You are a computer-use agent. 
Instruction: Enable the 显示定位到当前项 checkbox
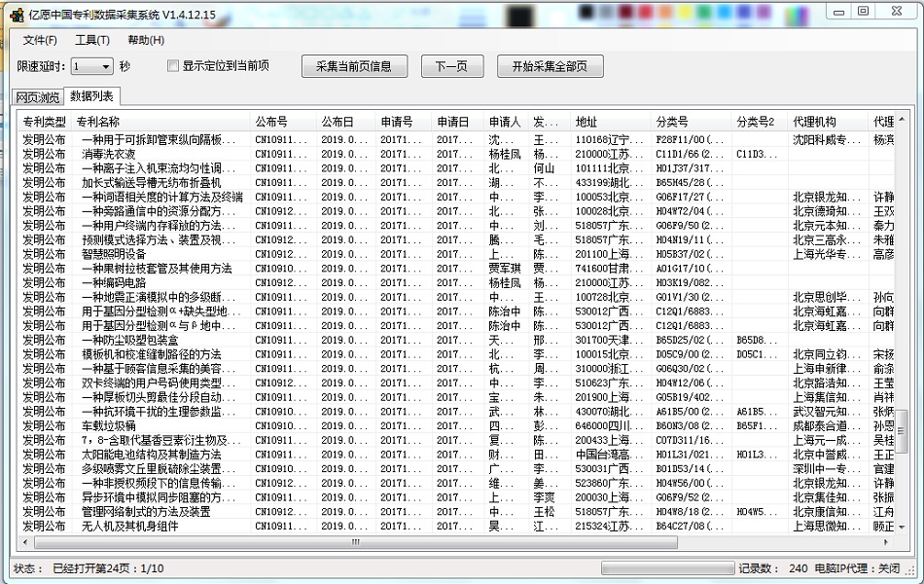[x=173, y=65]
